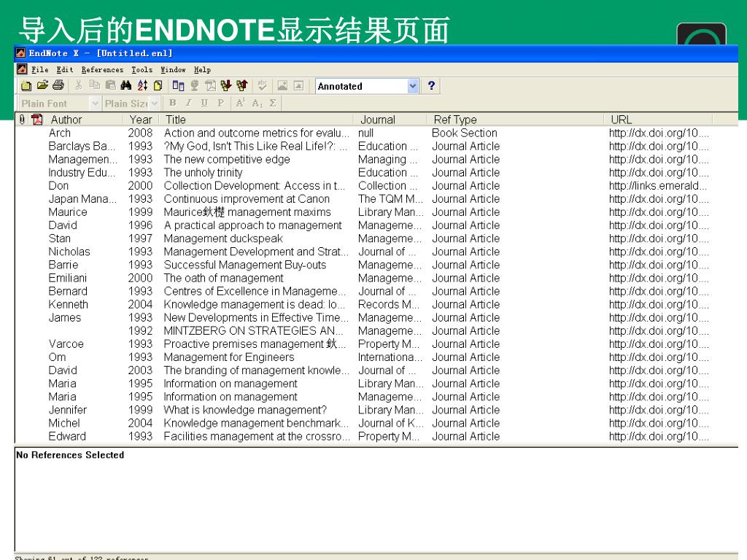Open the Help menu
This screenshot has width=747, height=560.
pyautogui.click(x=202, y=69)
